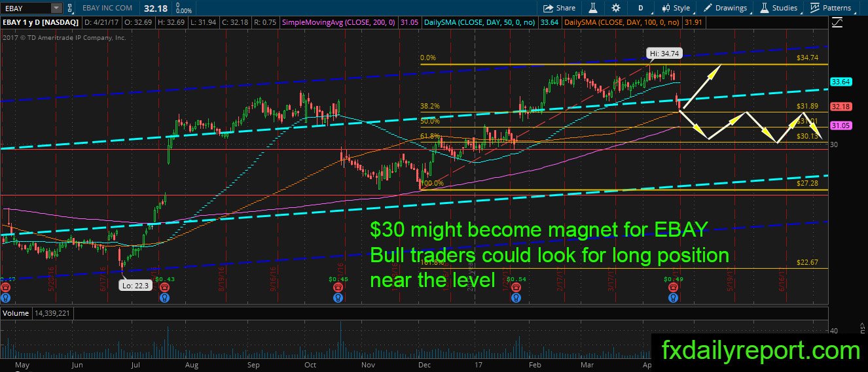Click the L: 31.94 low value readout

(x=202, y=23)
